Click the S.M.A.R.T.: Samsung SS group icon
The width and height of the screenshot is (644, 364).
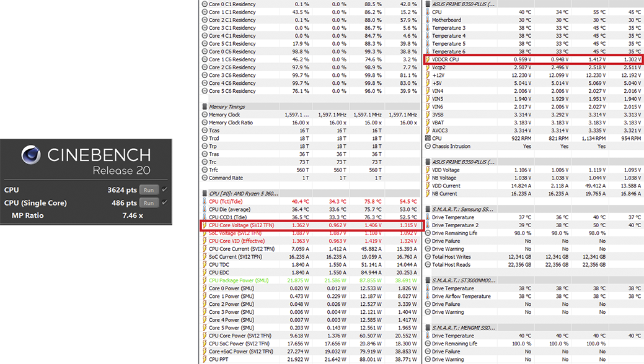[428, 209]
